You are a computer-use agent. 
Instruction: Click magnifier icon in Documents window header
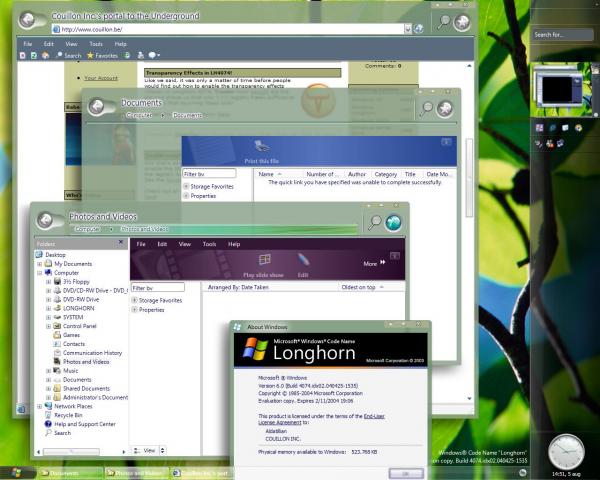click(426, 109)
